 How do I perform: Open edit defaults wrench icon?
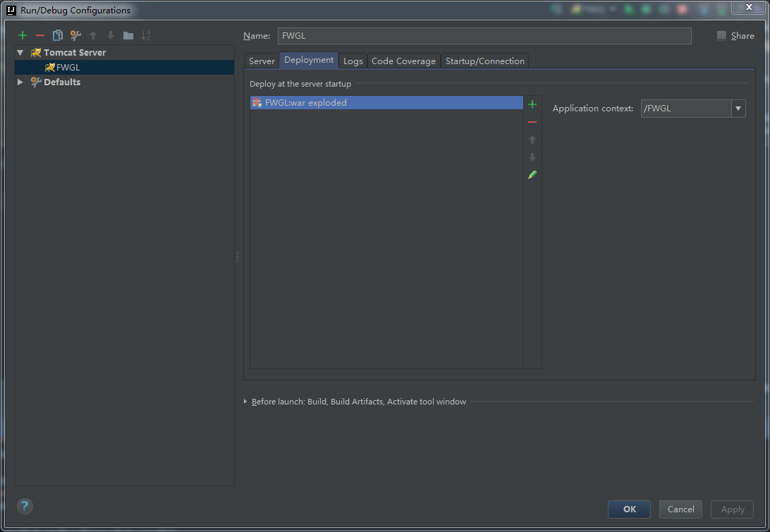pos(75,35)
